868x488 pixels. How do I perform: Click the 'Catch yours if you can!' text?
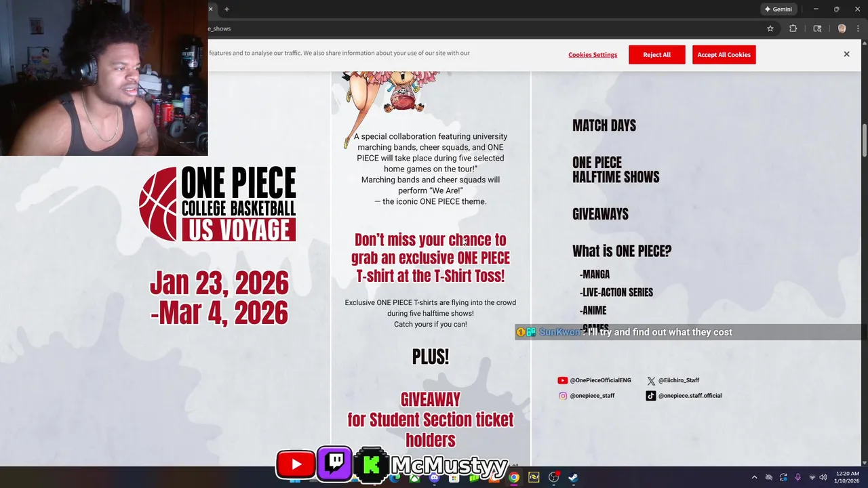(431, 325)
